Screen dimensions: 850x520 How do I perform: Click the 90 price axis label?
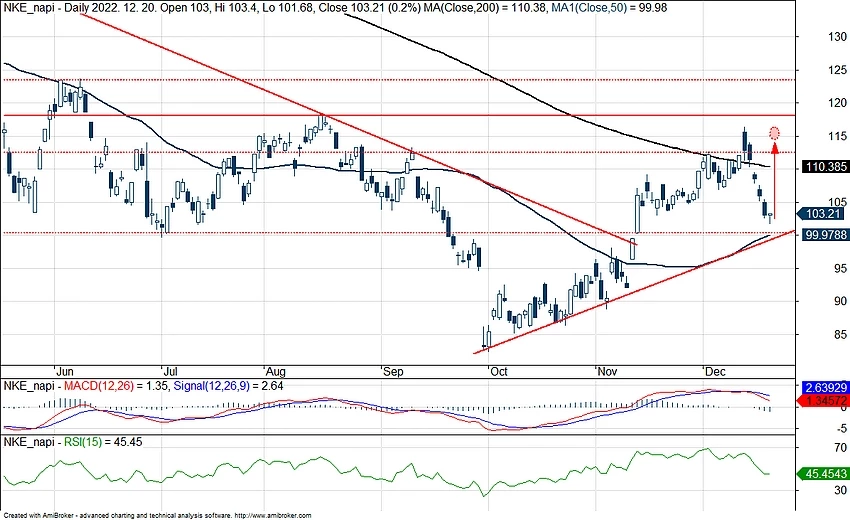[840, 301]
